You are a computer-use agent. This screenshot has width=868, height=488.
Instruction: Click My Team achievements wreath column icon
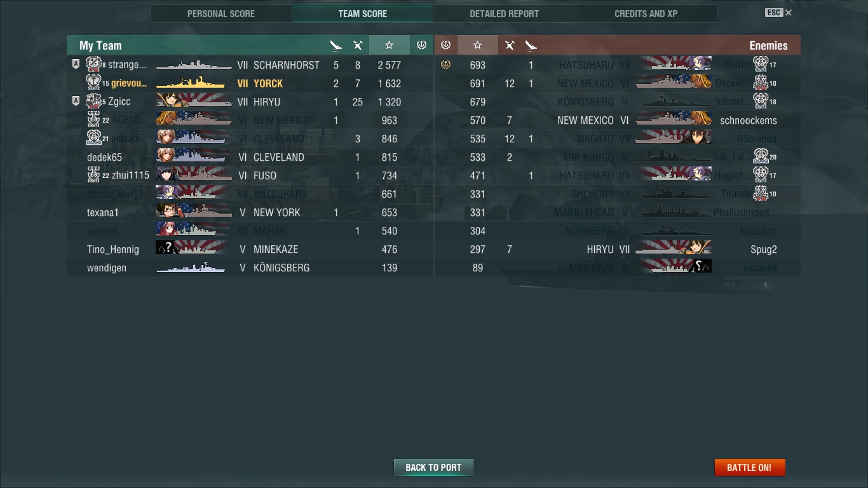click(421, 45)
